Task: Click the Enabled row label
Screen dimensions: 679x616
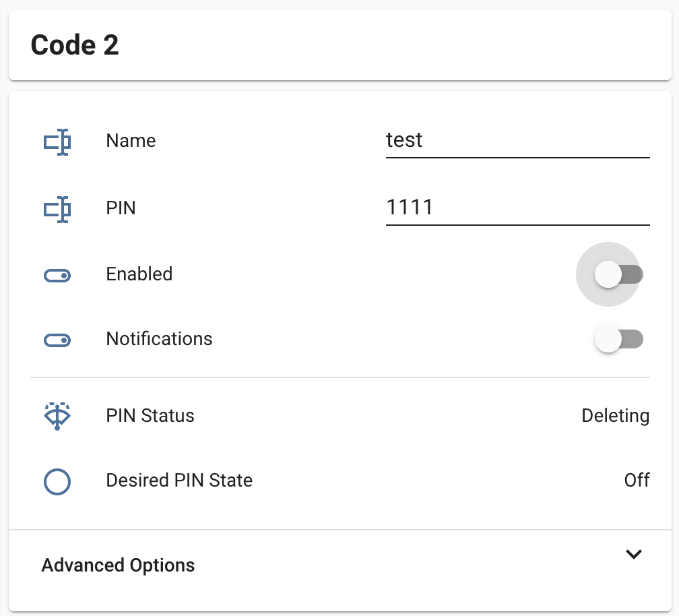Action: click(139, 274)
